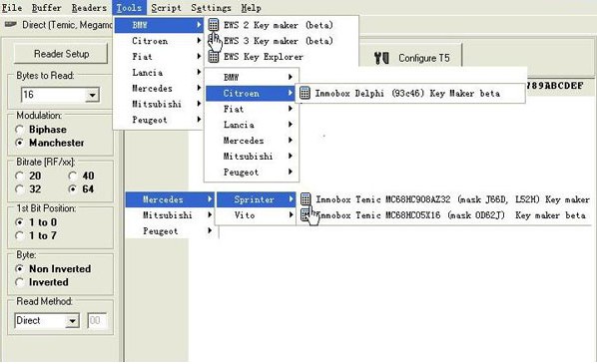The width and height of the screenshot is (597, 364).
Task: Select Mitsubishi in the lower menu
Action: pos(170,215)
